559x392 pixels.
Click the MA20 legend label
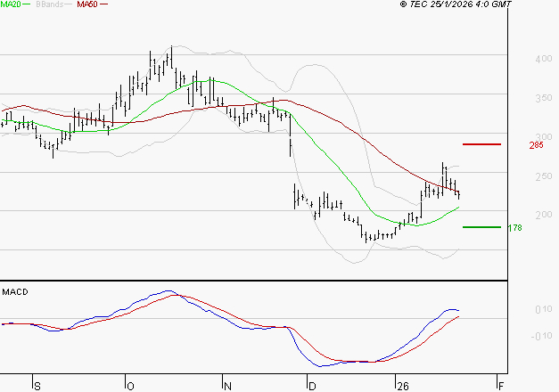[10, 4]
